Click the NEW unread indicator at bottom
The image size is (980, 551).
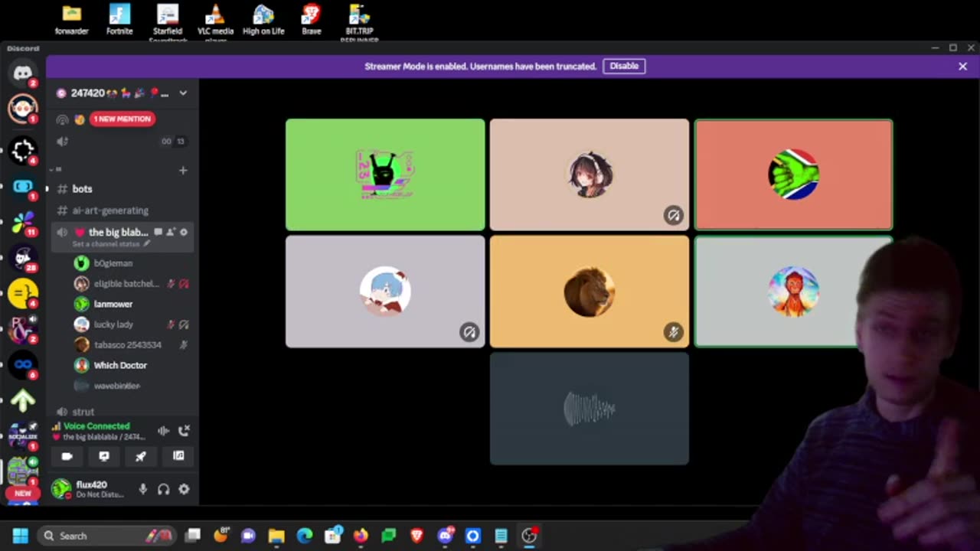[23, 494]
